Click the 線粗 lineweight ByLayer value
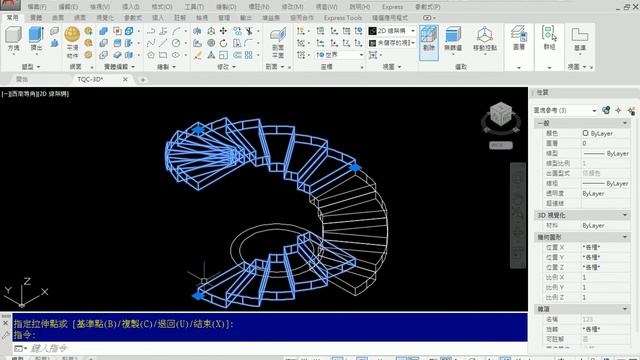640x360 pixels. coord(605,183)
